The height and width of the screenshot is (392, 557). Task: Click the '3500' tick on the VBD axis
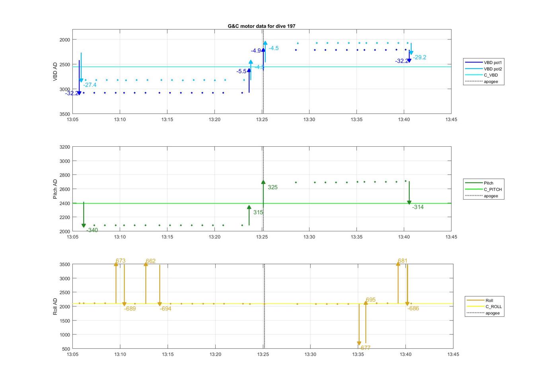[x=64, y=114]
